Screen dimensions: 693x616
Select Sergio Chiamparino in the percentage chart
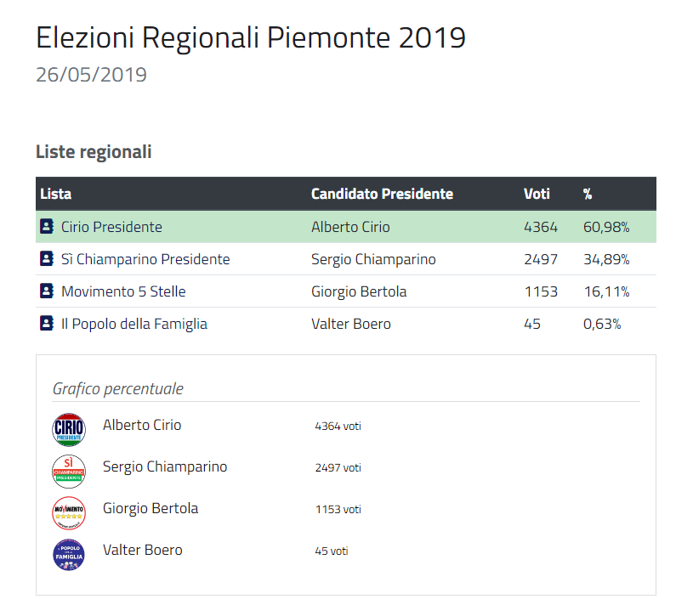[x=165, y=466]
